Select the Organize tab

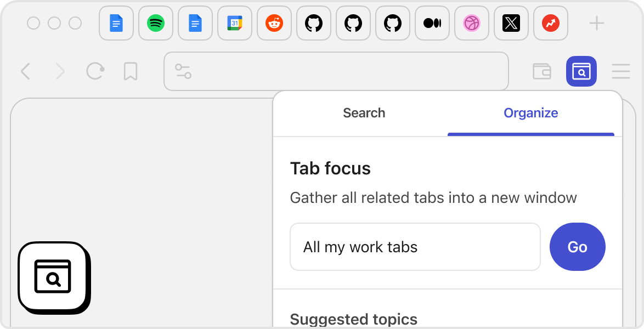click(531, 113)
